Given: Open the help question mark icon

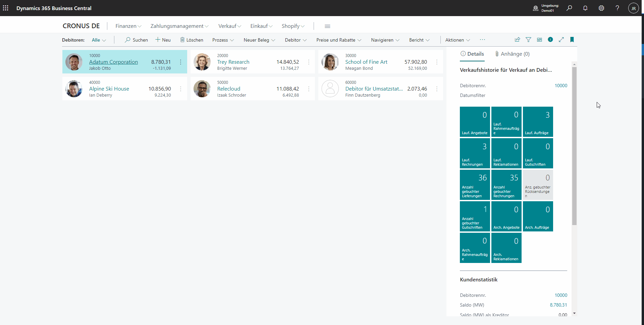Looking at the screenshot, I should click(x=617, y=8).
